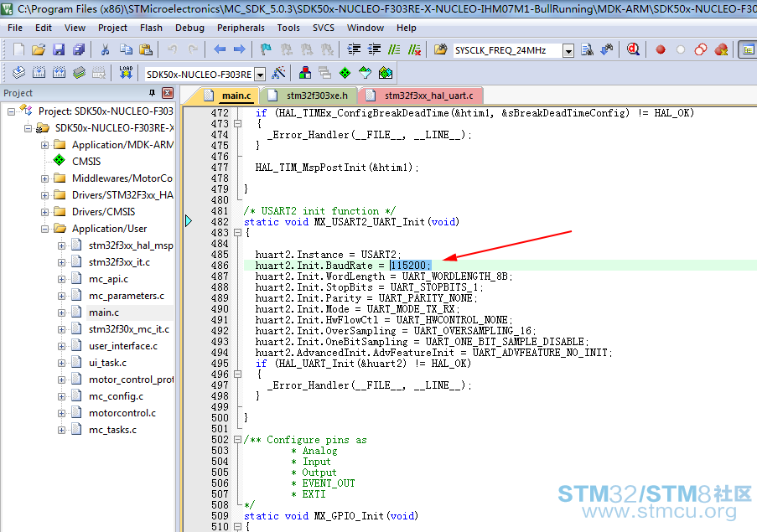Navigate forwards with the blue right arrow
757x532 pixels.
tap(240, 49)
